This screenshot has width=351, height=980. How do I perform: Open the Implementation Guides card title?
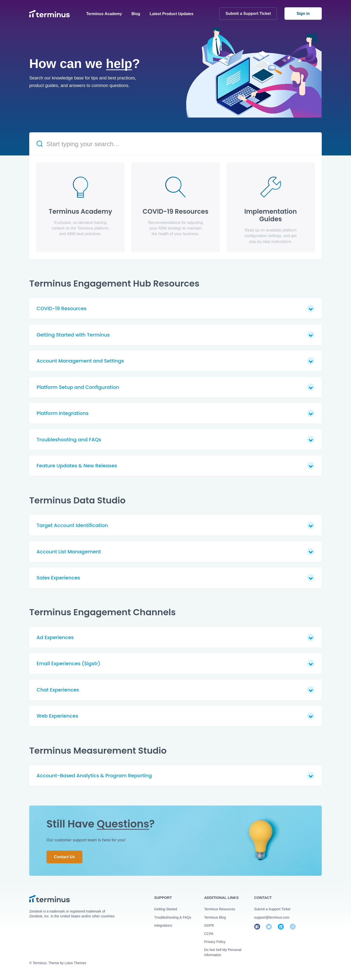point(271,215)
